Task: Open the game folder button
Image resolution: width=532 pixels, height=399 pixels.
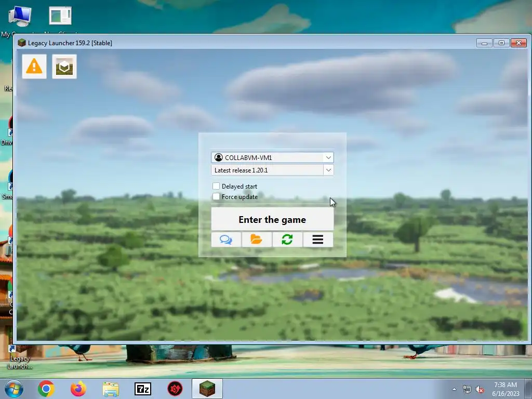Action: pos(257,240)
